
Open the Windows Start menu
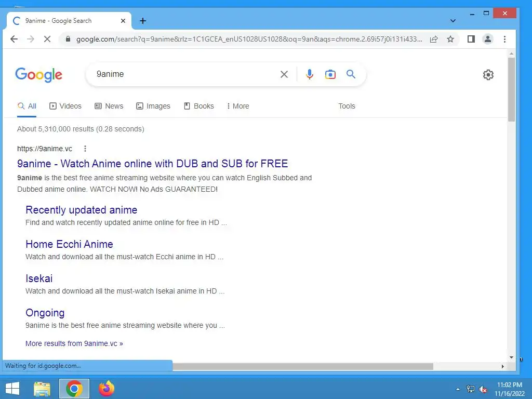pyautogui.click(x=12, y=389)
